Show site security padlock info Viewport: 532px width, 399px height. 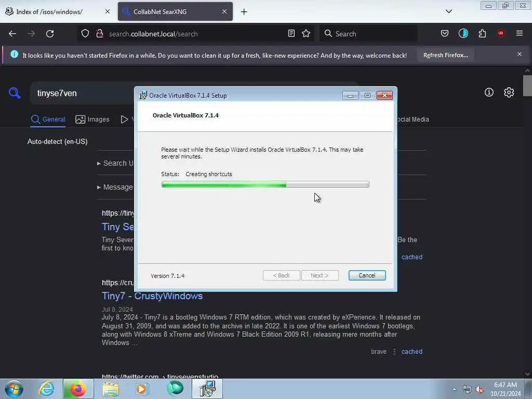click(100, 34)
